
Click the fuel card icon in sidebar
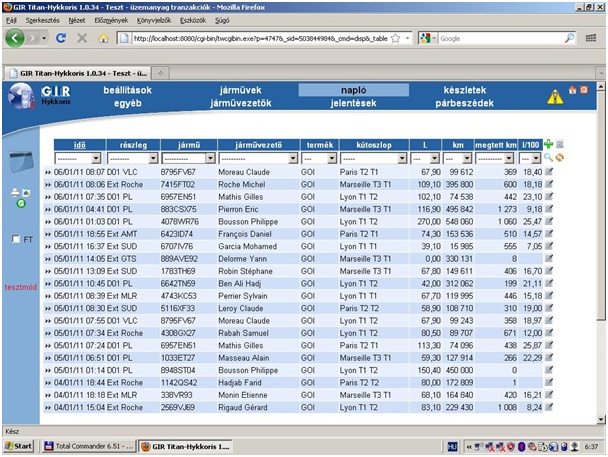(21, 161)
